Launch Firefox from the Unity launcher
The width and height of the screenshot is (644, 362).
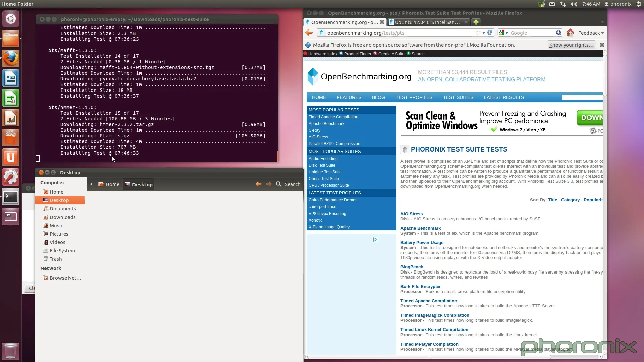11,58
